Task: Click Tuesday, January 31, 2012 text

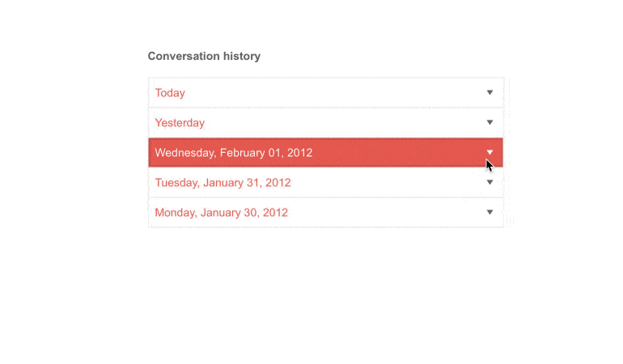Action: [222, 183]
